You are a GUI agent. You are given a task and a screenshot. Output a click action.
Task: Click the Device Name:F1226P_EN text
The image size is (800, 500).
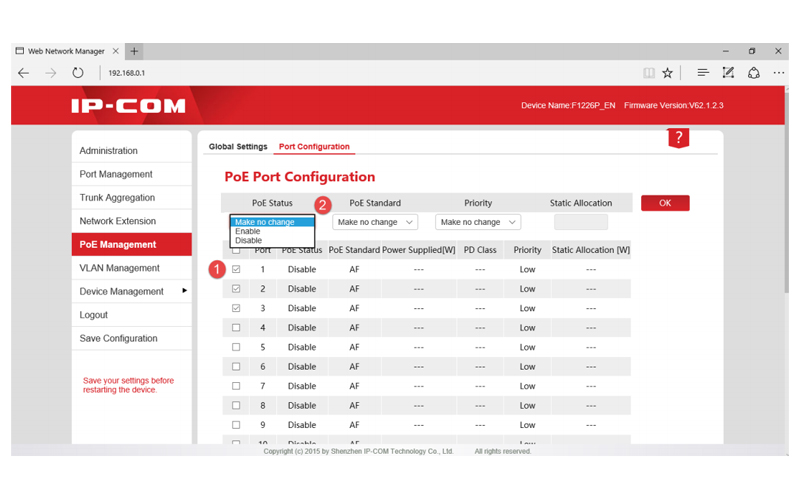(x=568, y=106)
